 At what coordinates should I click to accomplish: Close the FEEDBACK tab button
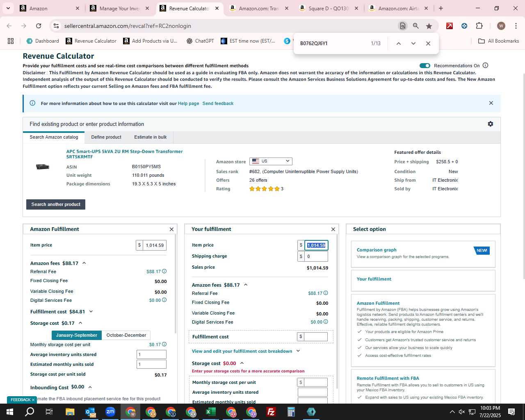[x=33, y=400]
